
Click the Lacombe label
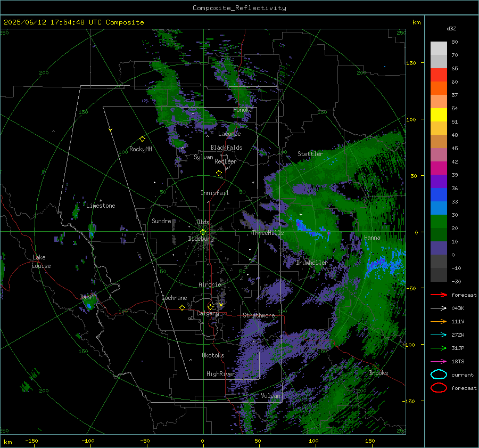click(x=229, y=134)
